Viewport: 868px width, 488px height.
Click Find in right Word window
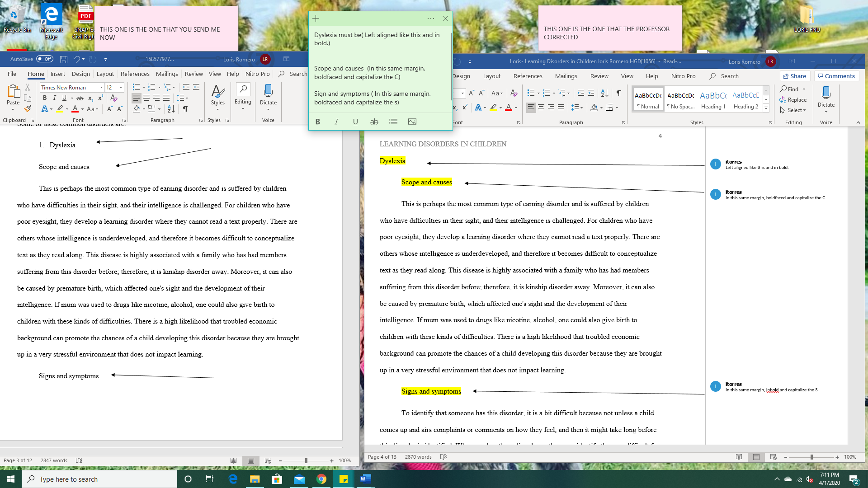point(789,89)
